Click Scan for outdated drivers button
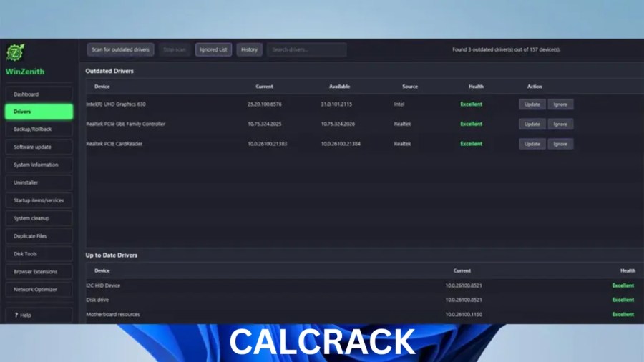This screenshot has height=362, width=644. coord(120,49)
